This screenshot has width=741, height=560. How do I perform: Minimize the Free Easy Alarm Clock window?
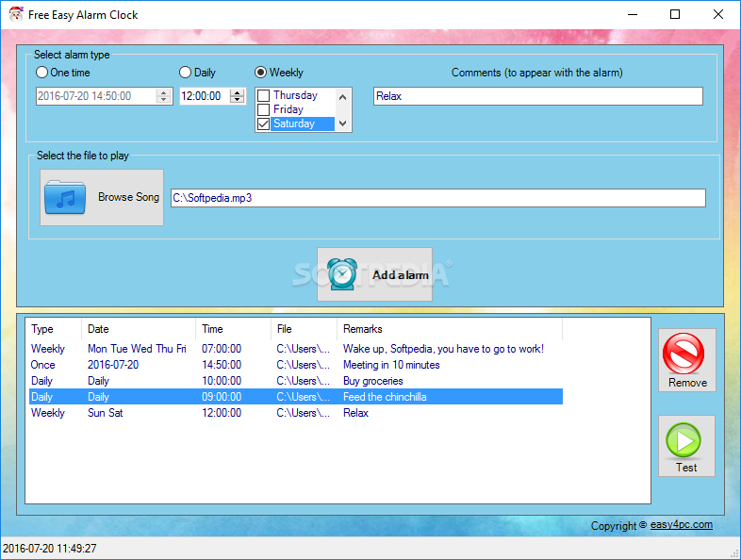pyautogui.click(x=633, y=14)
